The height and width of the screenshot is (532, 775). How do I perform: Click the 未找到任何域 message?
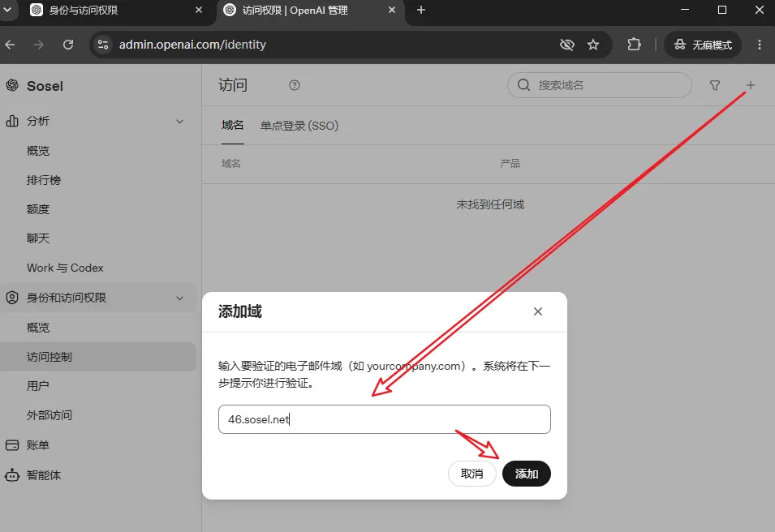[x=490, y=204]
